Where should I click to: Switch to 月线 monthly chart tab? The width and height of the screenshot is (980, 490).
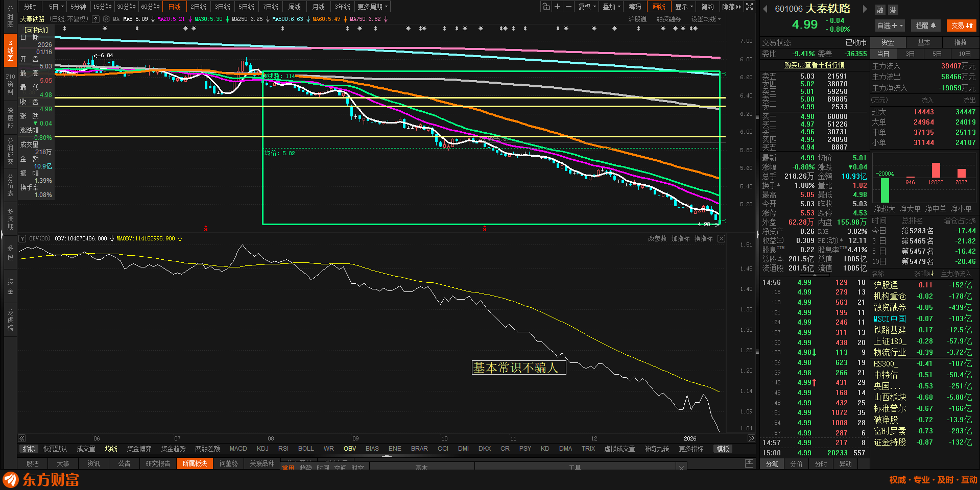319,7
